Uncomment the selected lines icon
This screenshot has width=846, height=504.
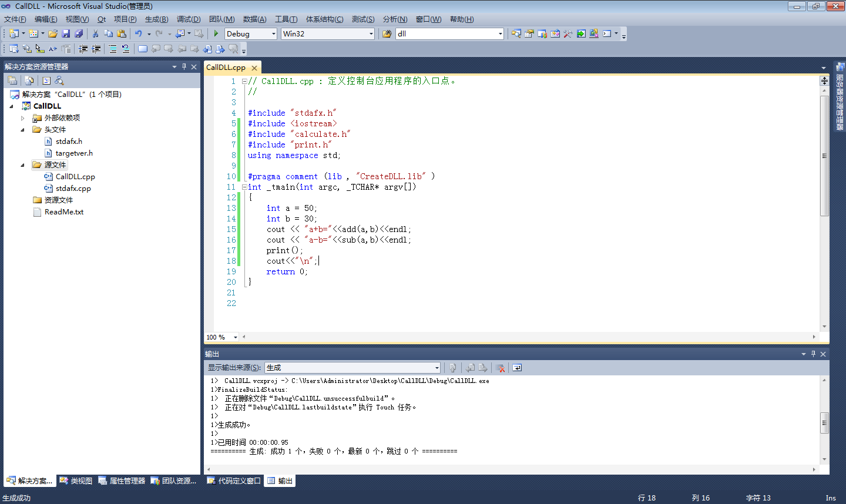coord(126,49)
